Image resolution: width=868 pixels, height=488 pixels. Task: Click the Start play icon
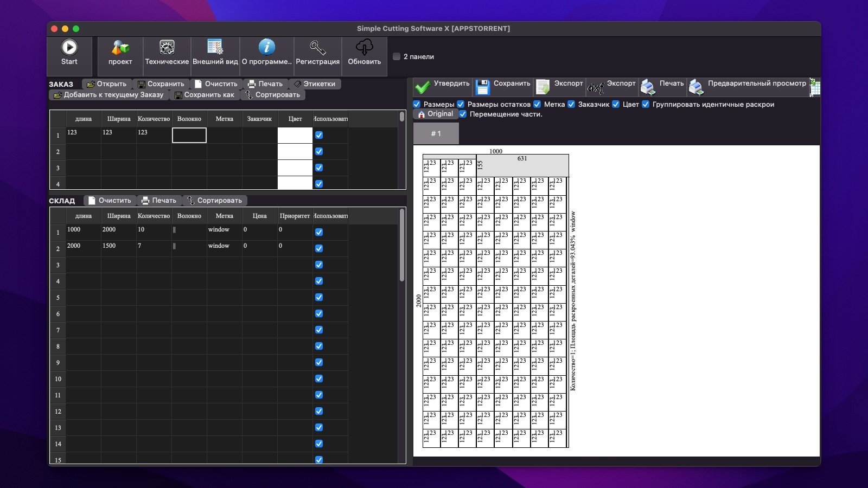coord(69,48)
